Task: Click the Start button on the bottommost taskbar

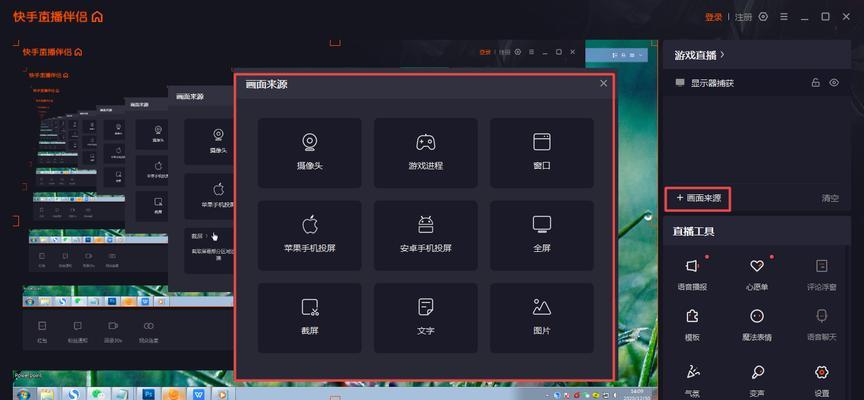Action: 23,394
